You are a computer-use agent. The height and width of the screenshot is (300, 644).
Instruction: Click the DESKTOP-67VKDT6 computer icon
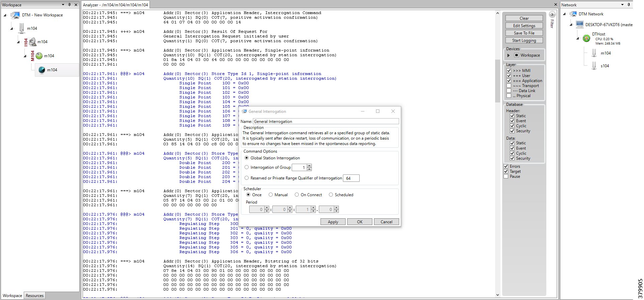click(x=580, y=24)
